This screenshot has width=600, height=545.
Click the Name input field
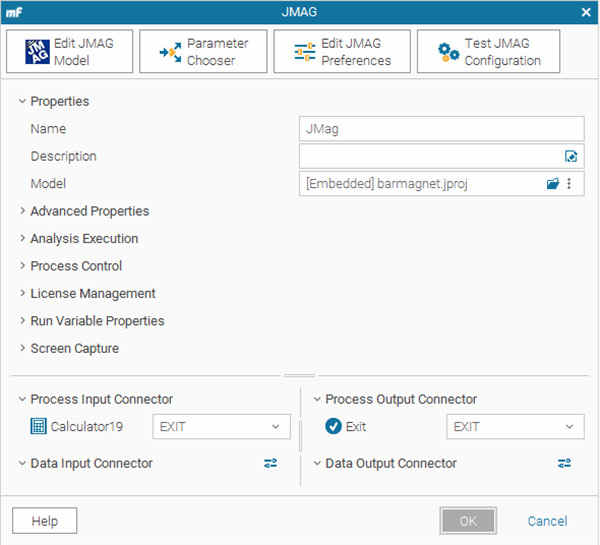coord(442,129)
